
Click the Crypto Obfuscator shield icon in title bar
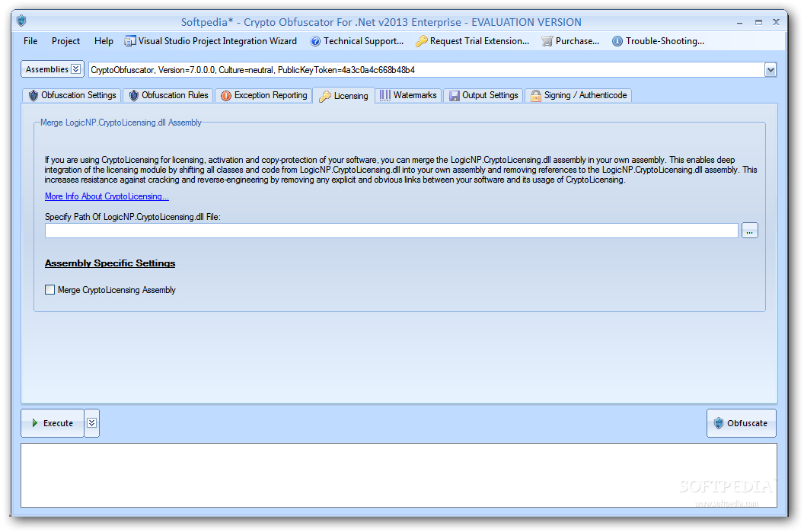tap(21, 21)
